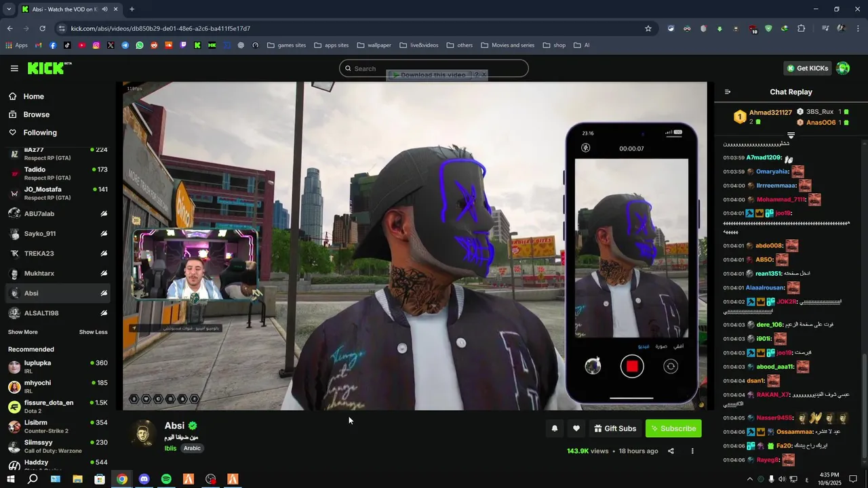Open Chrome extensions puzzle icon
This screenshot has width=868, height=488.
pyautogui.click(x=802, y=28)
